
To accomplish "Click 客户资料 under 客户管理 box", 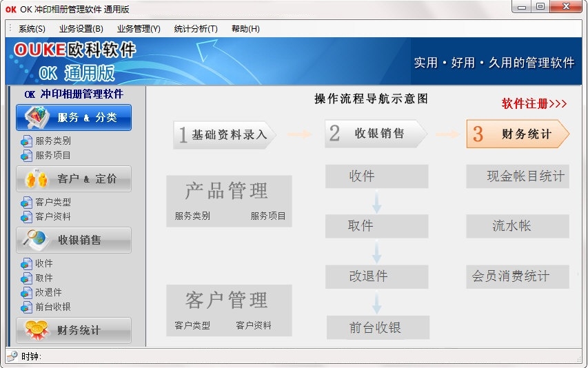I will tap(254, 325).
